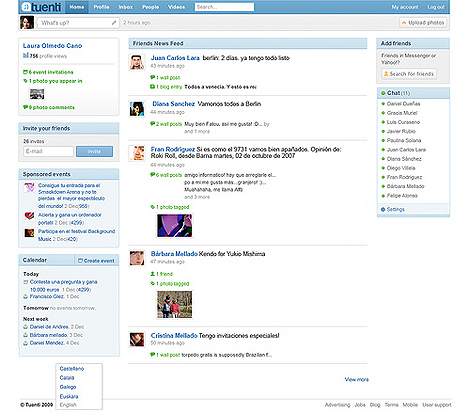Image resolution: width=470 pixels, height=413 pixels.
Task: Open View more news feed link
Action: tap(357, 379)
